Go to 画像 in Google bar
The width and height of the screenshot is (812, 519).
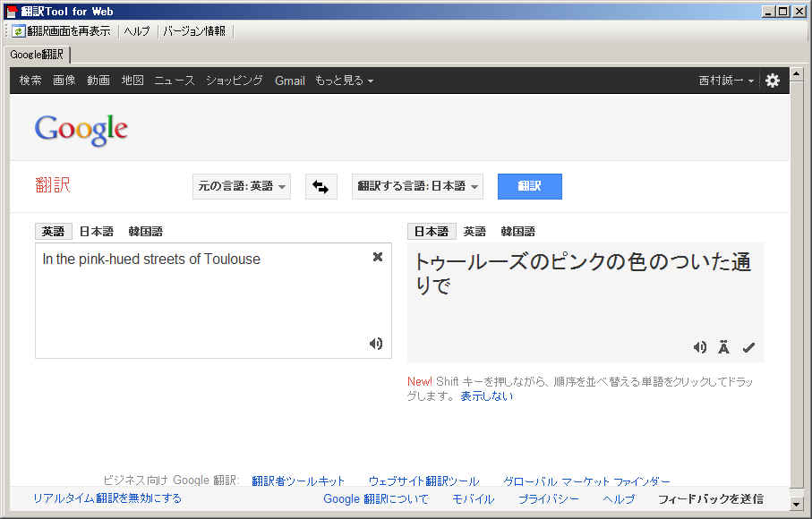click(x=64, y=81)
